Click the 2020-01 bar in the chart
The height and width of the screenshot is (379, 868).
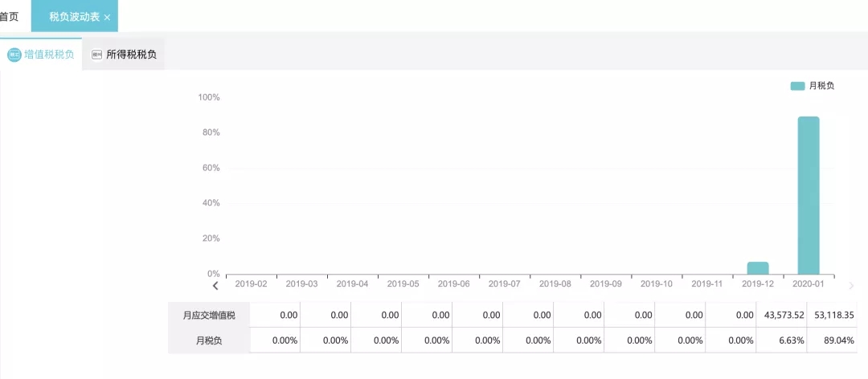coord(809,196)
